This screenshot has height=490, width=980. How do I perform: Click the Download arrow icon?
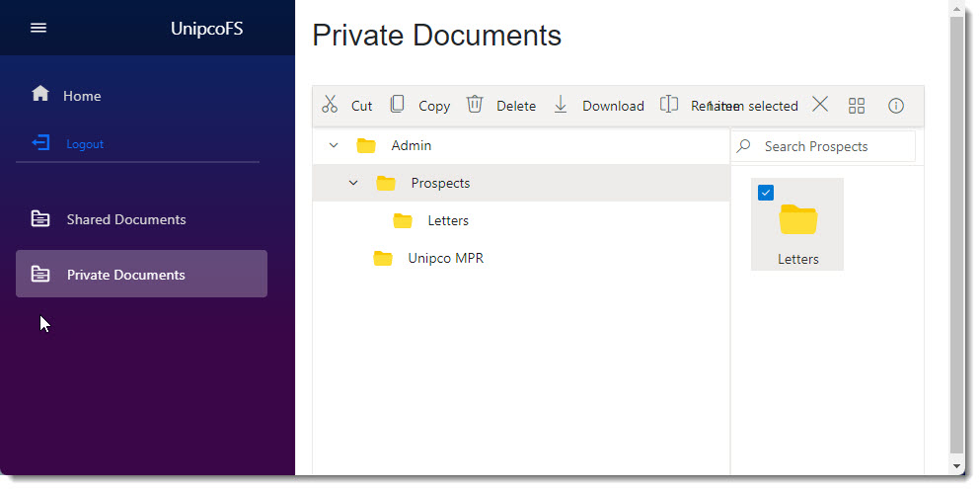(x=560, y=105)
